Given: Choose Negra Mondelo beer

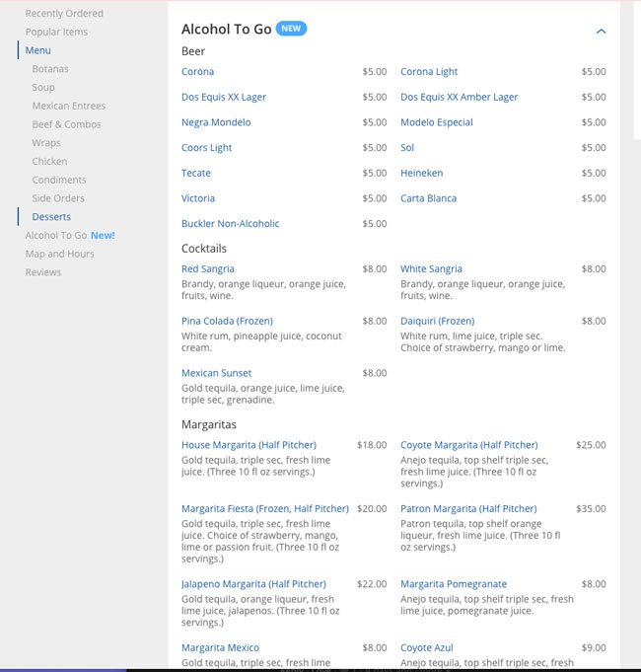Looking at the screenshot, I should pyautogui.click(x=216, y=122).
